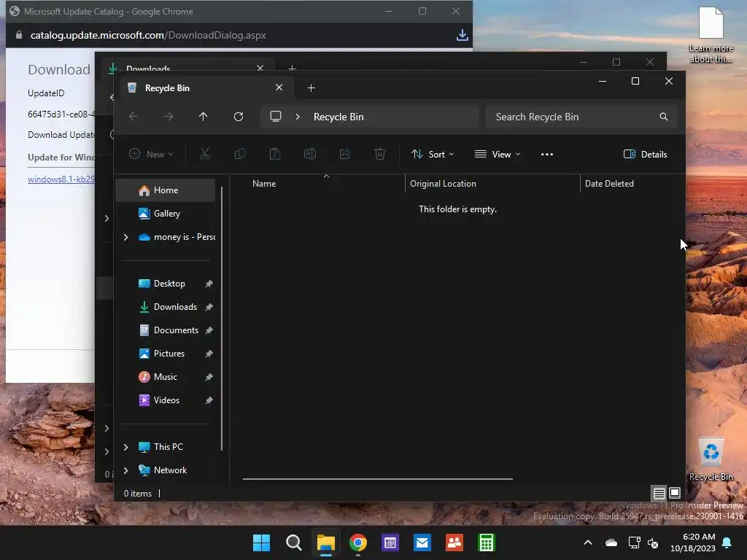Click the Share icon in toolbar
747x560 pixels.
[345, 154]
